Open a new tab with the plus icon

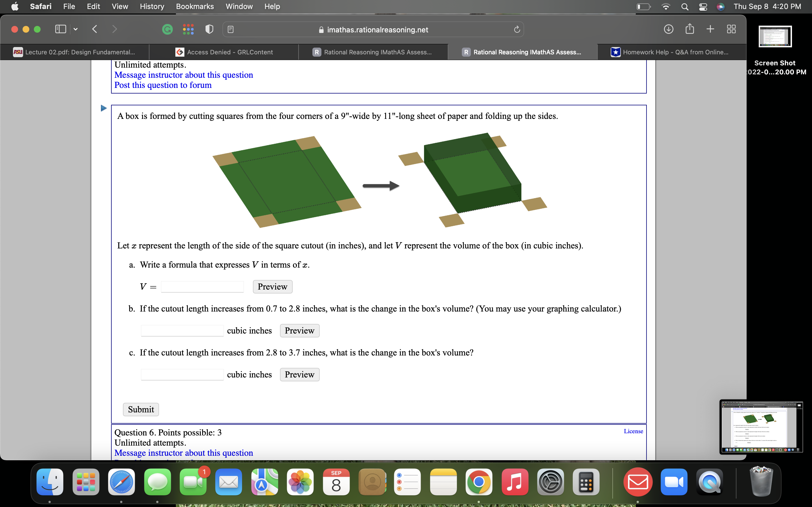pos(710,29)
